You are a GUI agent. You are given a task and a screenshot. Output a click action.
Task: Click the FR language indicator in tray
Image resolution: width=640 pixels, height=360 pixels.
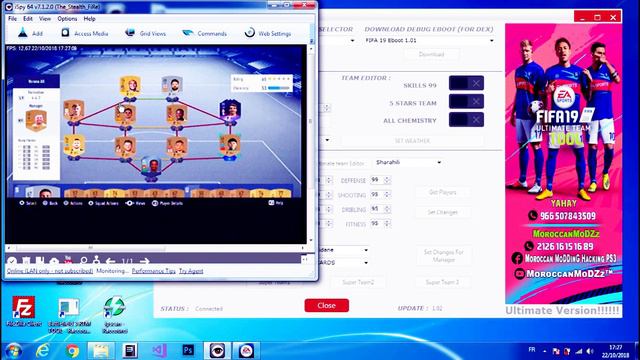531,350
